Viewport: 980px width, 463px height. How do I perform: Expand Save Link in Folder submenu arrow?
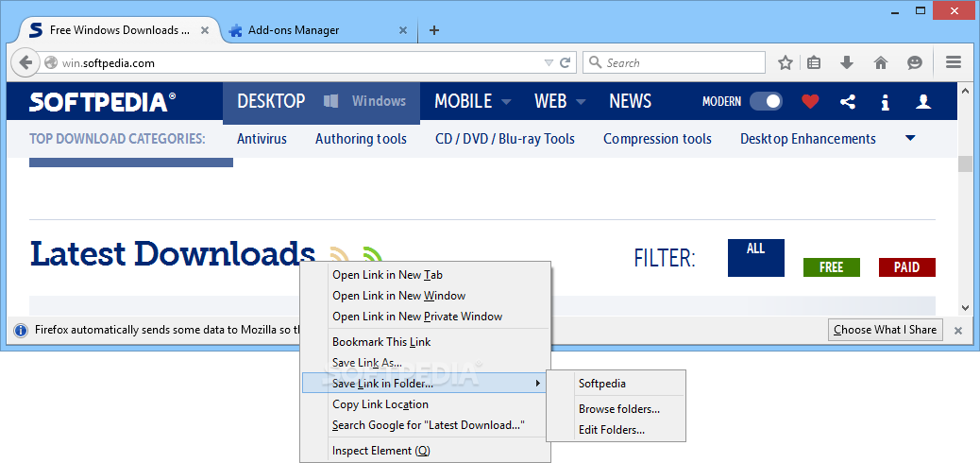(x=537, y=383)
